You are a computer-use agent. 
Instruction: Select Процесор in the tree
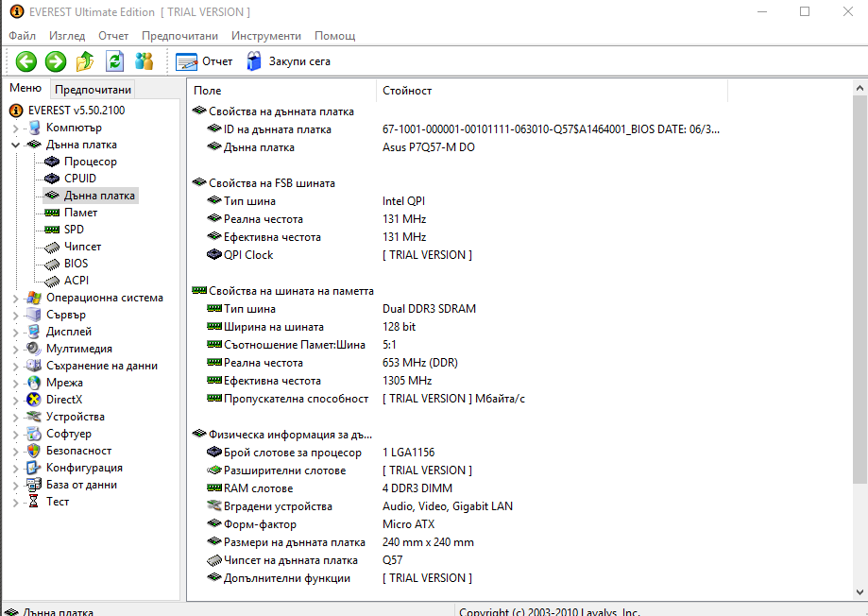pyautogui.click(x=91, y=162)
